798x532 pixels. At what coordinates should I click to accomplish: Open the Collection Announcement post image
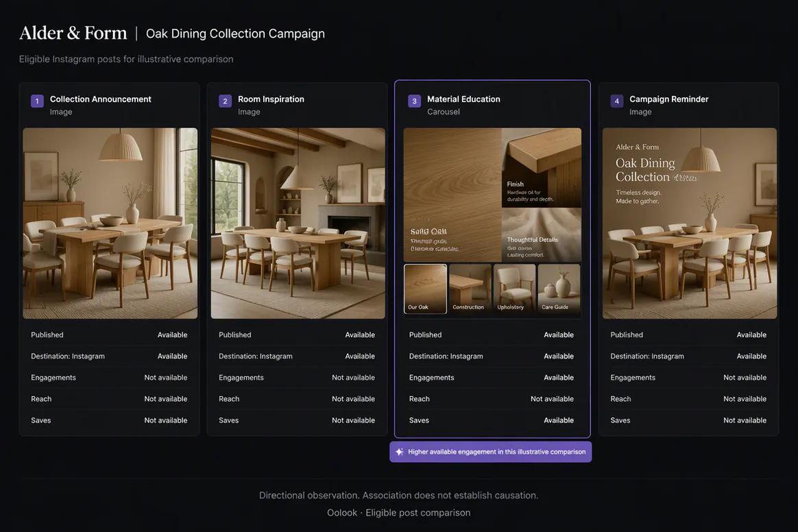[x=110, y=223]
